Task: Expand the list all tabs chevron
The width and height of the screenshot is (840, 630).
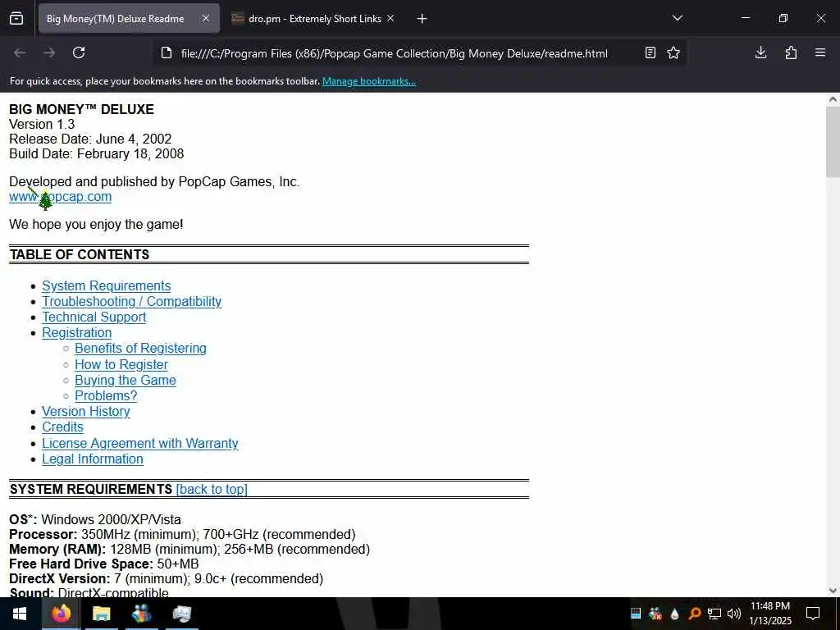Action: (677, 19)
